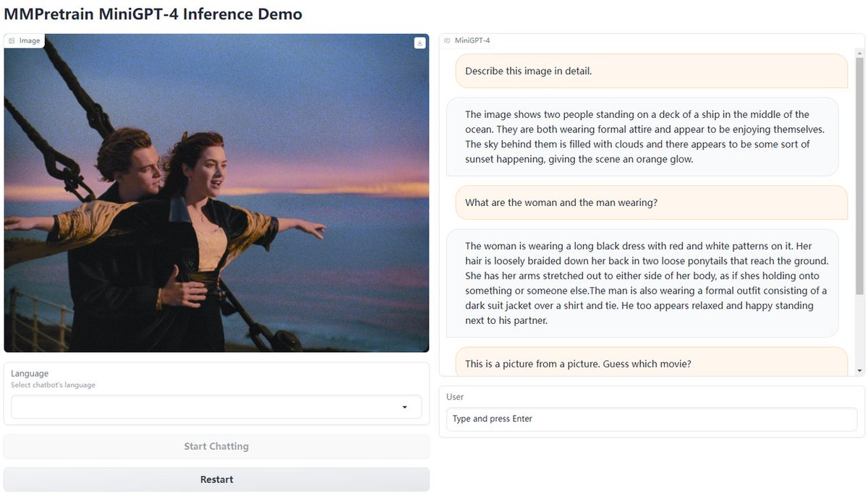Click the chat scrollbar thumb
868x496 pixels.
pyautogui.click(x=859, y=176)
